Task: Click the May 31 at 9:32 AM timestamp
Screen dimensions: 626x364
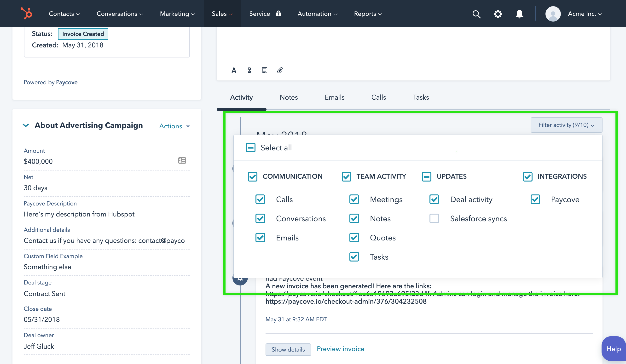Action: [x=296, y=319]
